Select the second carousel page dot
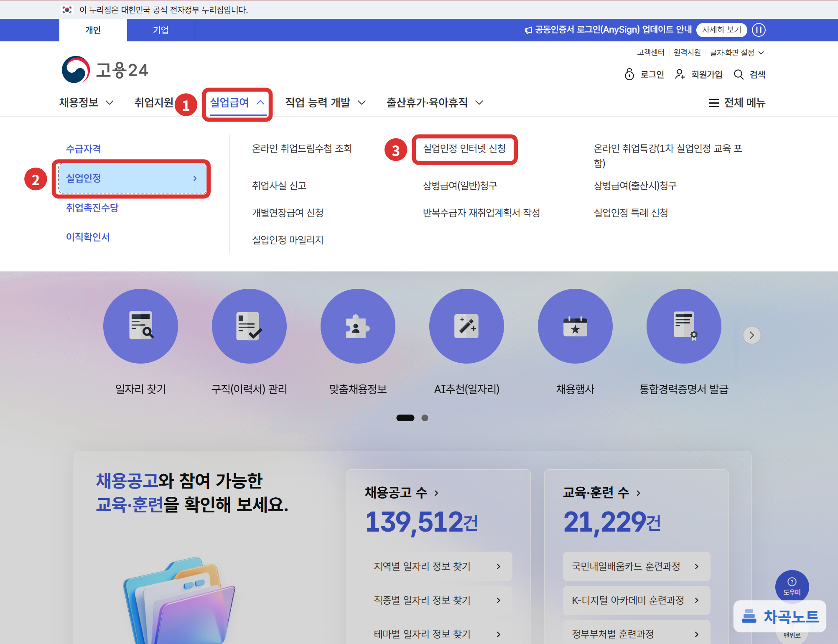838x644 pixels. [x=425, y=418]
